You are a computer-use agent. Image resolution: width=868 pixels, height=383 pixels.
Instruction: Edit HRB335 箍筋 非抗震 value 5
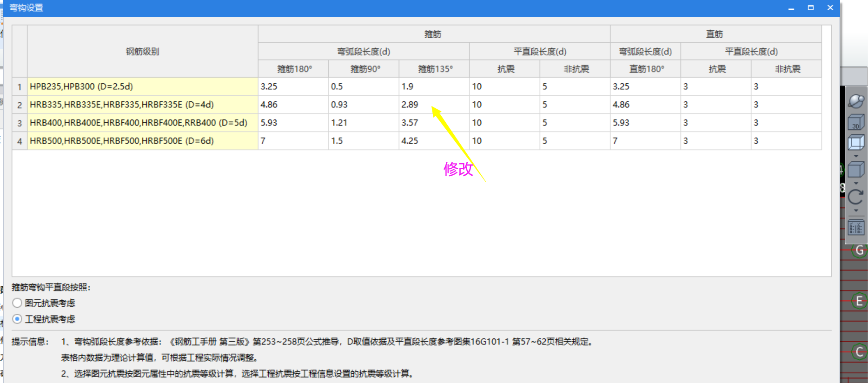[575, 105]
